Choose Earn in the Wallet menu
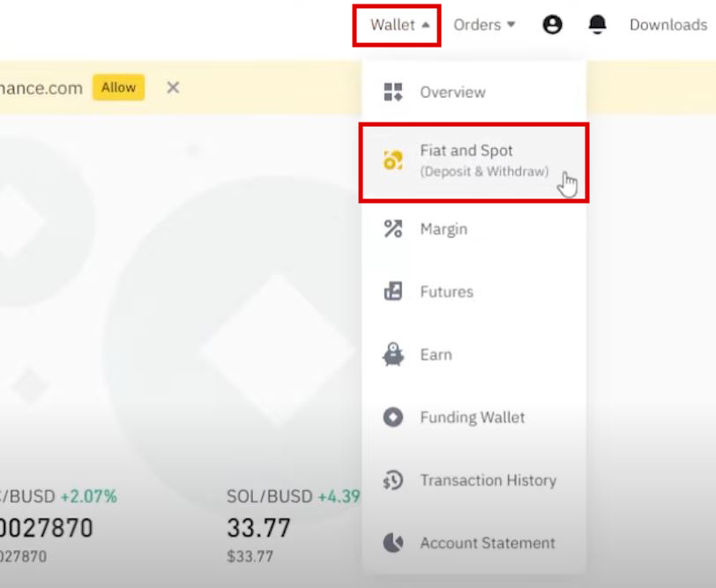 pyautogui.click(x=474, y=354)
